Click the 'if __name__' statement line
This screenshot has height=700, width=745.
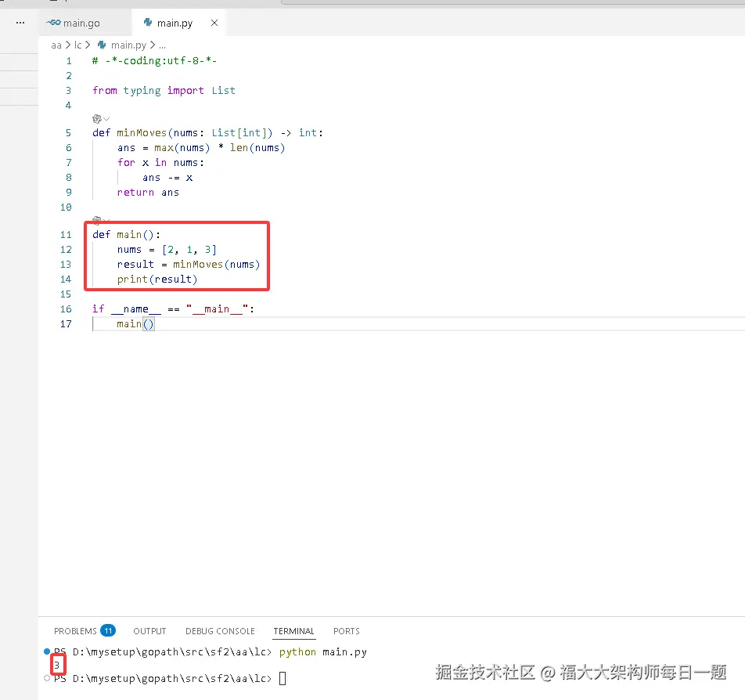point(174,309)
